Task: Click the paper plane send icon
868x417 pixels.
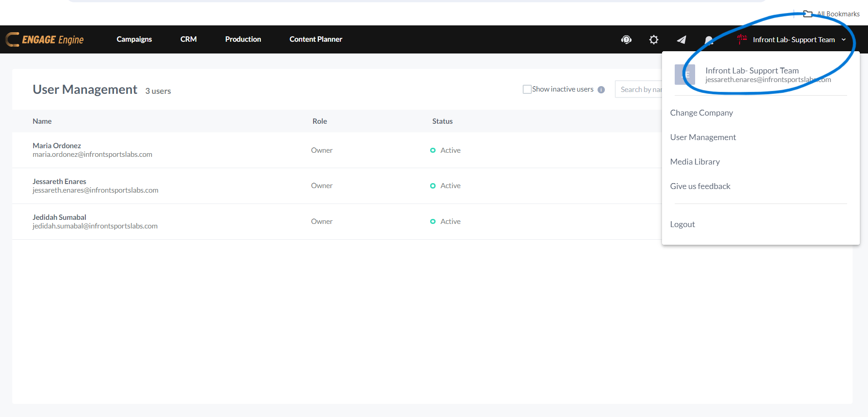Action: pos(681,40)
